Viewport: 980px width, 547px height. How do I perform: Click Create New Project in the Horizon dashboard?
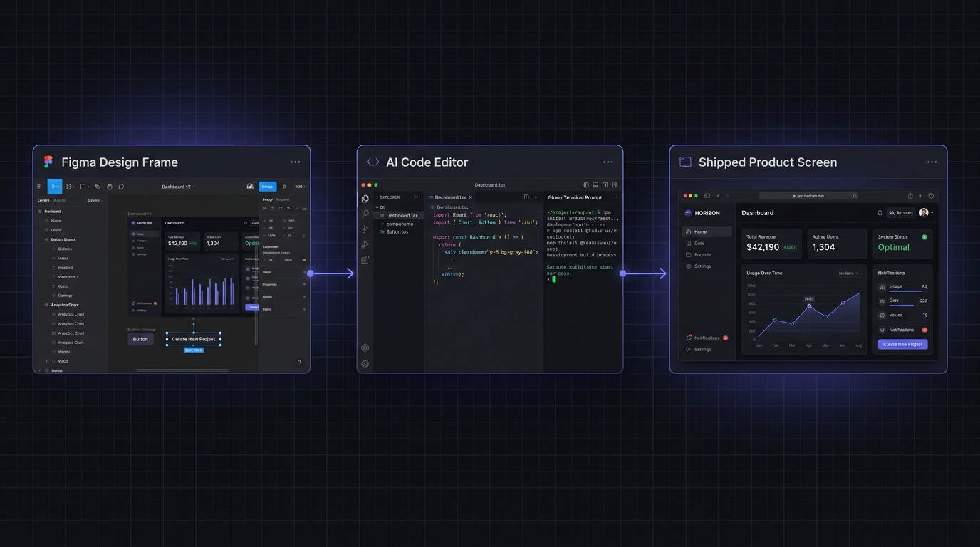903,344
